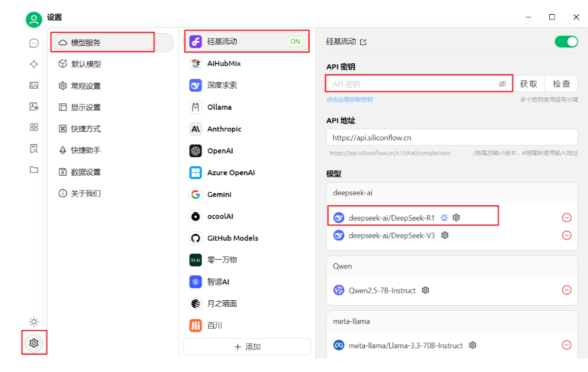Click the 添加 provider button
Image resolution: width=588 pixels, height=372 pixels.
point(247,347)
